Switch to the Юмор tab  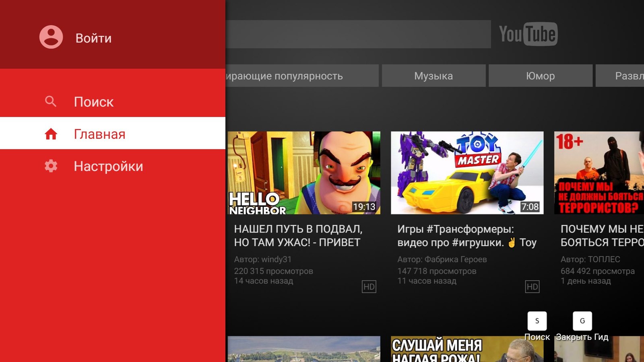[x=540, y=76]
